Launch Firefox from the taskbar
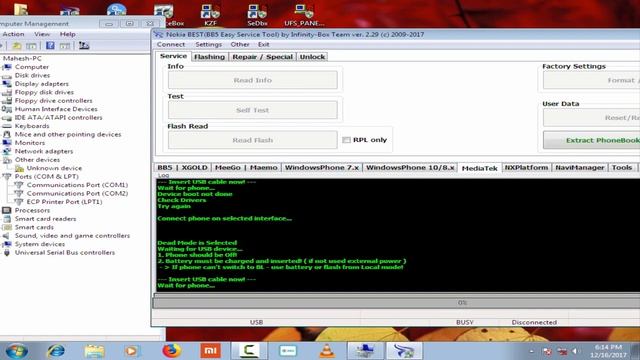The width and height of the screenshot is (640, 360). pyautogui.click(x=171, y=351)
